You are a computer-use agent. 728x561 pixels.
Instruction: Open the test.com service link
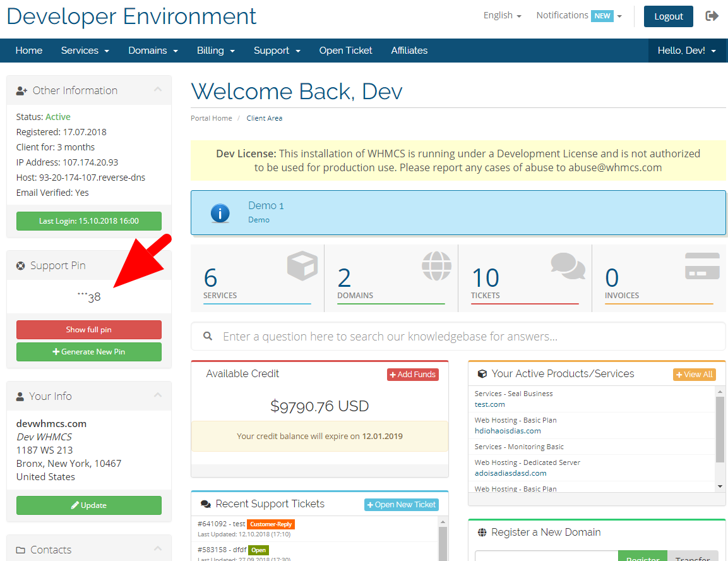[489, 404]
